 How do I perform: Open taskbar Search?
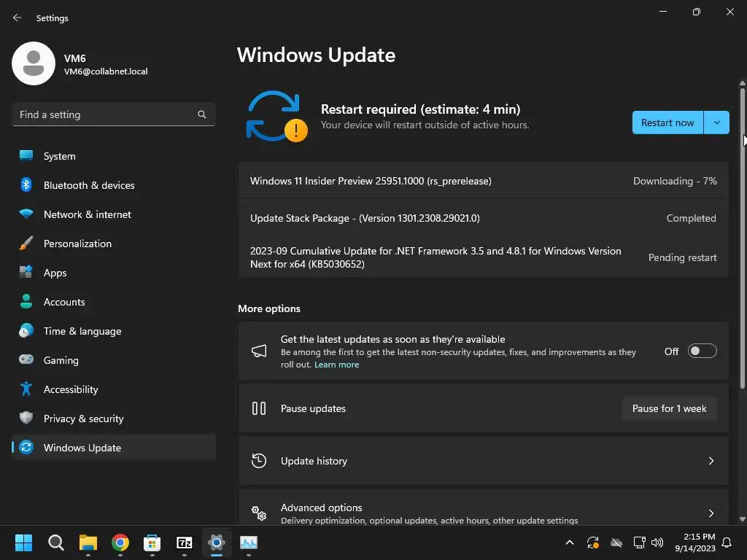tap(55, 542)
